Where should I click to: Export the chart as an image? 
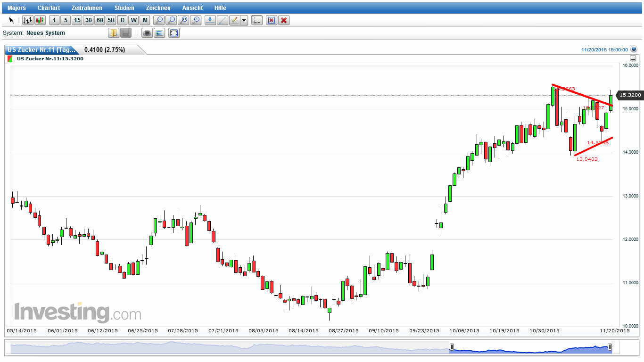point(159,33)
